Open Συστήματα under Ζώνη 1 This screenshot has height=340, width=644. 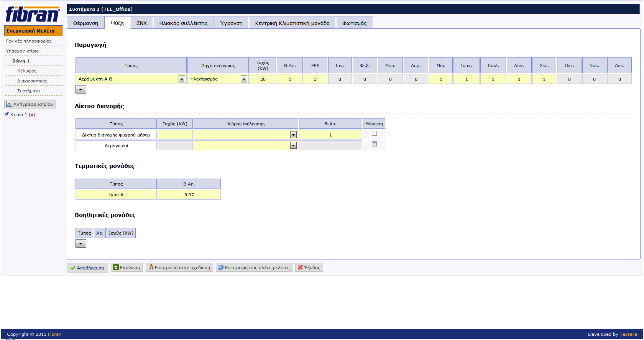[28, 91]
